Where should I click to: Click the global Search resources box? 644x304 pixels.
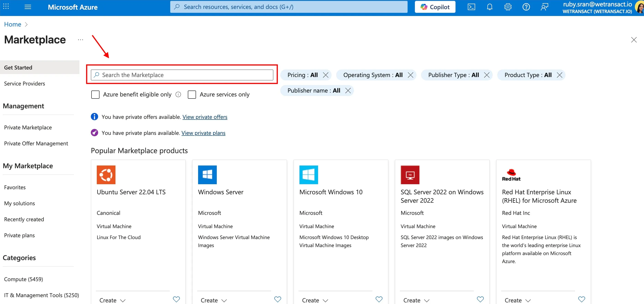tap(289, 7)
